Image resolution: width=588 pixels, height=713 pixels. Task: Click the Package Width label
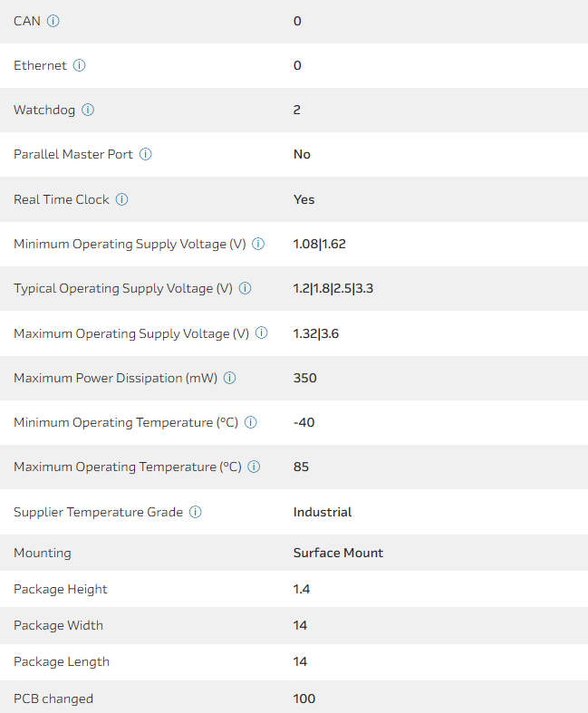point(59,625)
